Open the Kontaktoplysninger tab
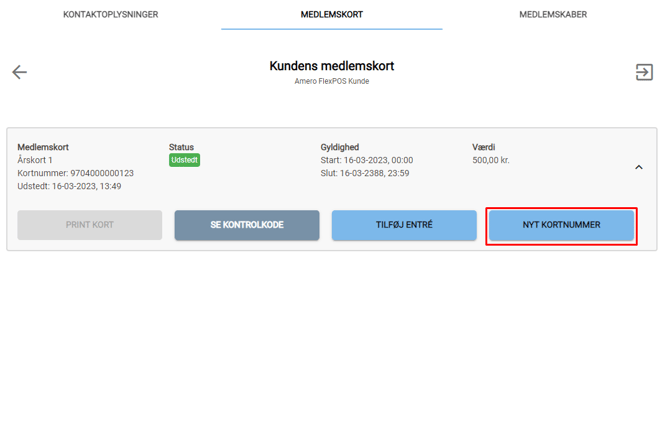The height and width of the screenshot is (446, 670). (x=111, y=15)
